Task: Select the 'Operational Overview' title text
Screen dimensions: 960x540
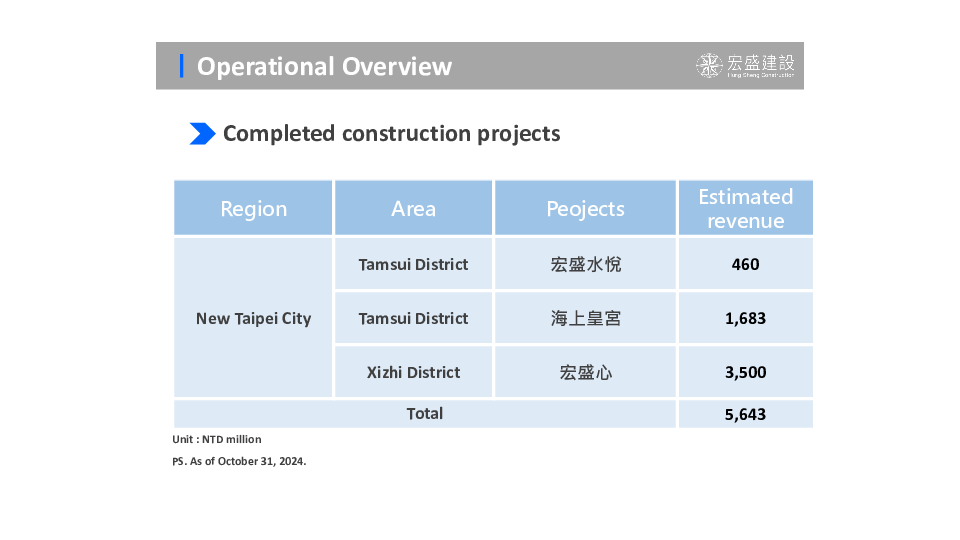Action: tap(324, 66)
